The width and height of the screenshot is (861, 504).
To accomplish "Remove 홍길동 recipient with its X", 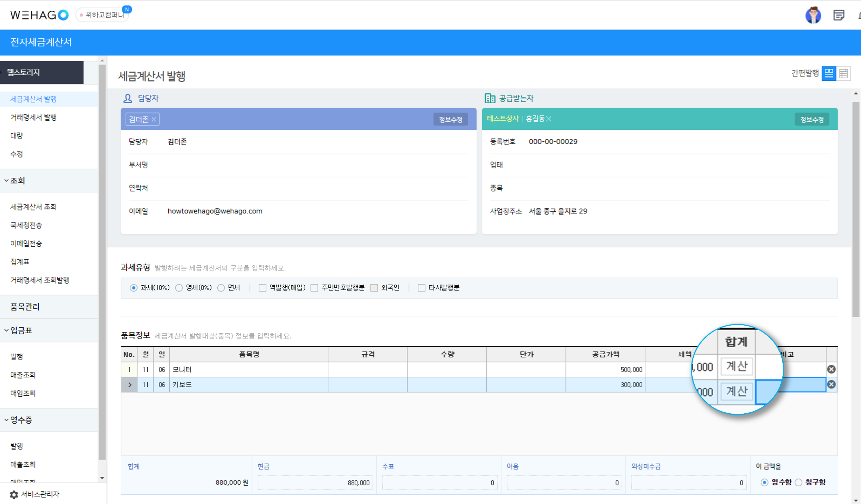I will tap(548, 119).
